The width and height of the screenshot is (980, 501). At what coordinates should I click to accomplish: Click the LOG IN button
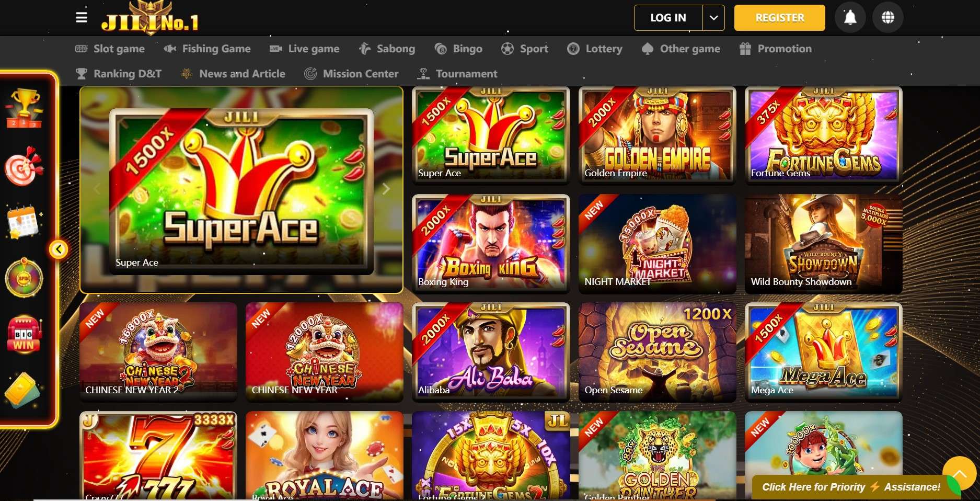coord(668,18)
